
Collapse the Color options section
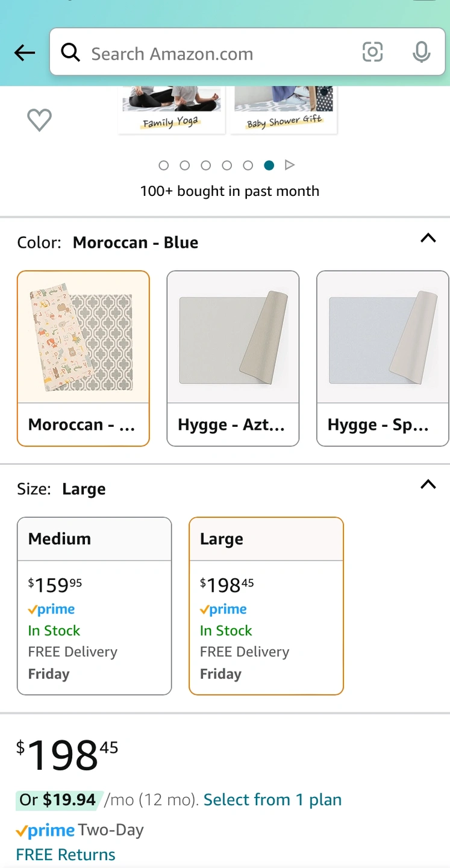coord(428,238)
